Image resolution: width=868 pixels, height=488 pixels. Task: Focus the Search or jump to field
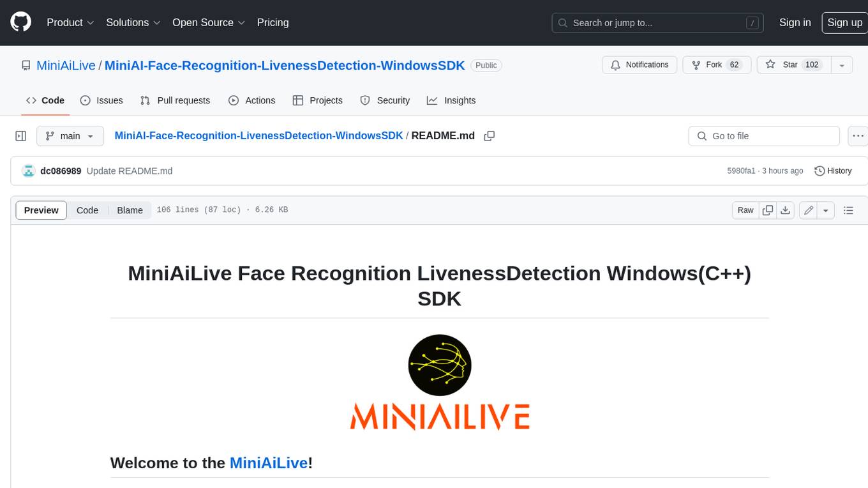pos(658,23)
